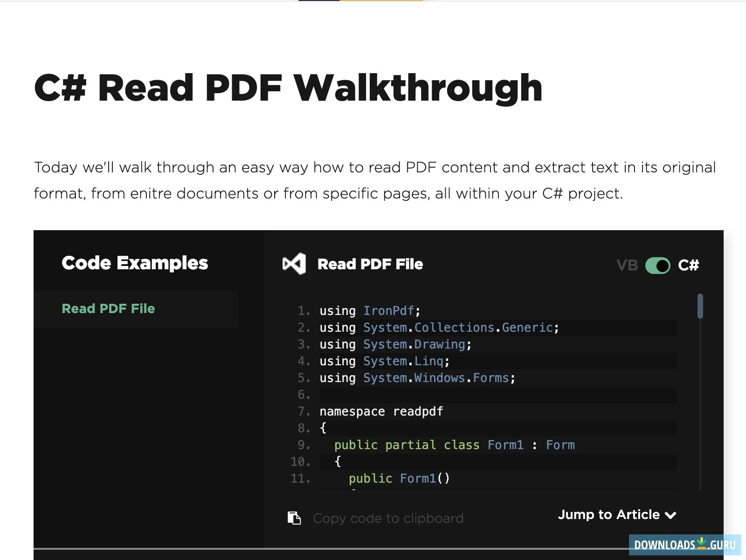
Task: Click line 7 containing namespace readpdf
Action: pyautogui.click(x=381, y=411)
